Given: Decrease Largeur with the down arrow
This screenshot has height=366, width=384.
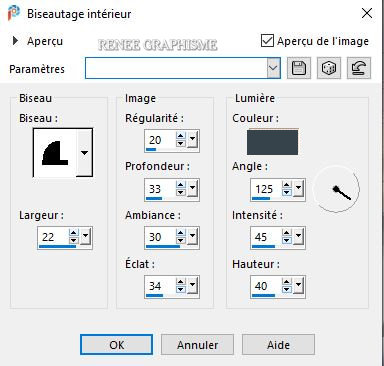Looking at the screenshot, I should (x=73, y=241).
